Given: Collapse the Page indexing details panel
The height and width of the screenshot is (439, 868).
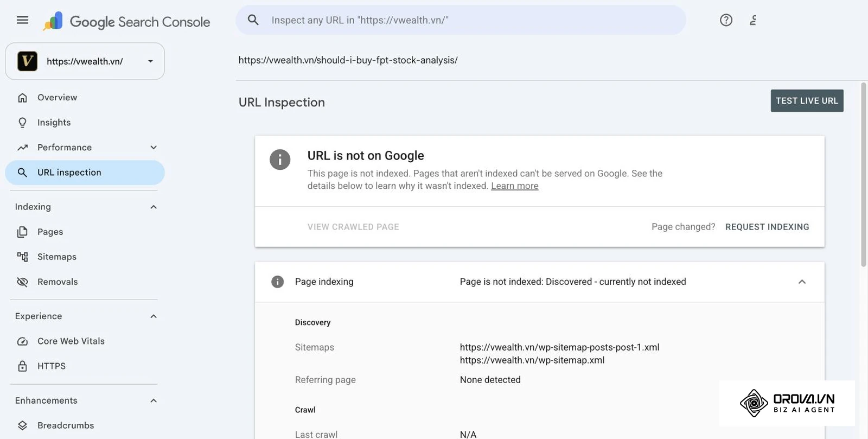Looking at the screenshot, I should (802, 282).
